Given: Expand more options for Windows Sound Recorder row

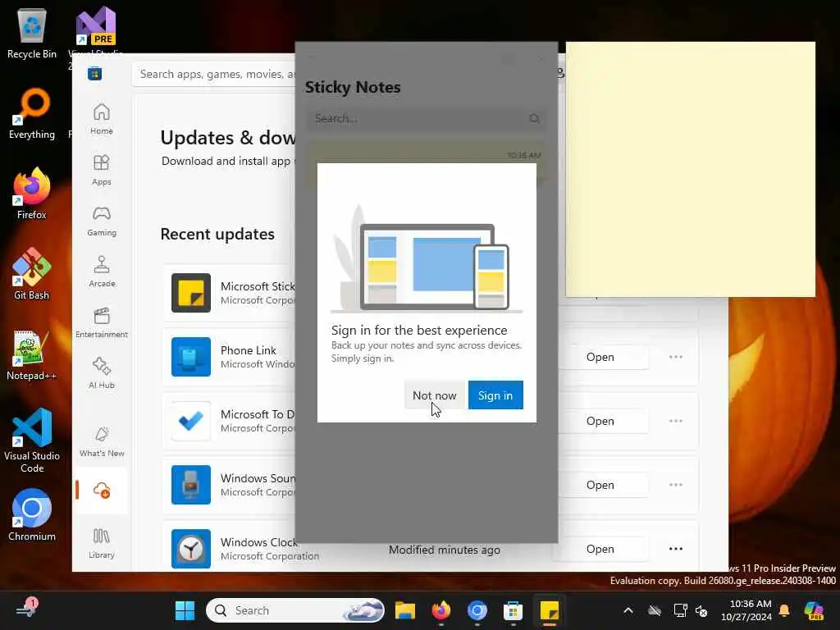Looking at the screenshot, I should [x=676, y=485].
